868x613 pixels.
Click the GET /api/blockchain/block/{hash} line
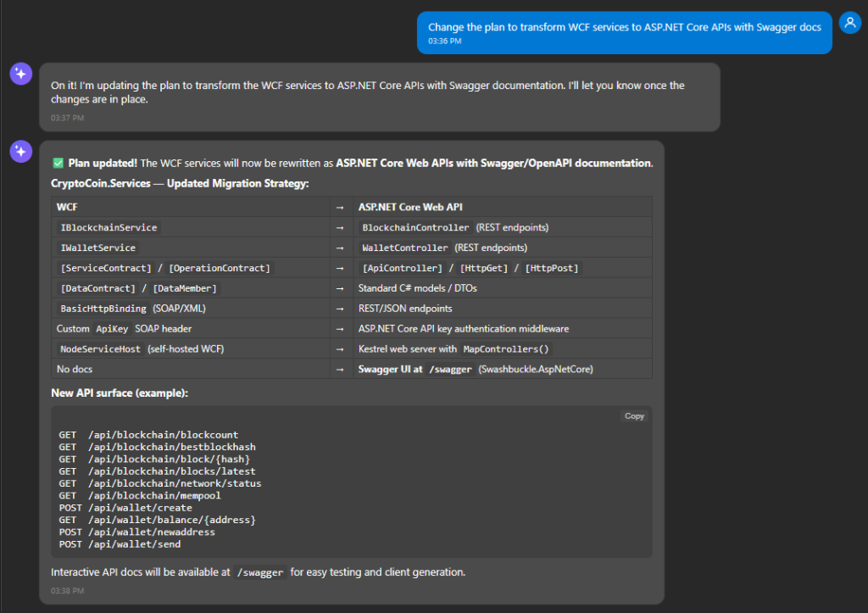154,459
